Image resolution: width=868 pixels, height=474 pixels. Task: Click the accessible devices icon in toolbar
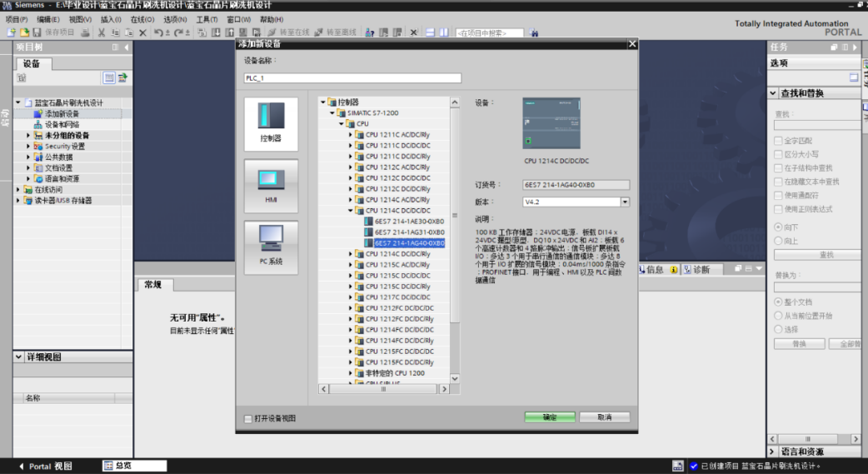click(x=369, y=32)
